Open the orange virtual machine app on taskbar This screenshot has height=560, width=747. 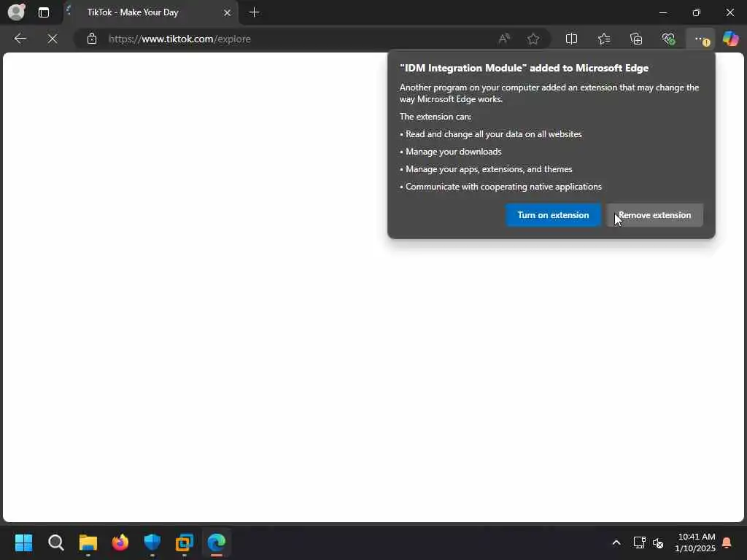(185, 542)
